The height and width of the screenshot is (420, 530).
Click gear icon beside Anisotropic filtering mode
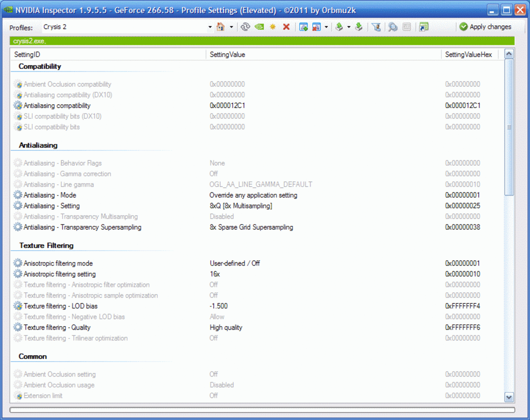(x=18, y=263)
